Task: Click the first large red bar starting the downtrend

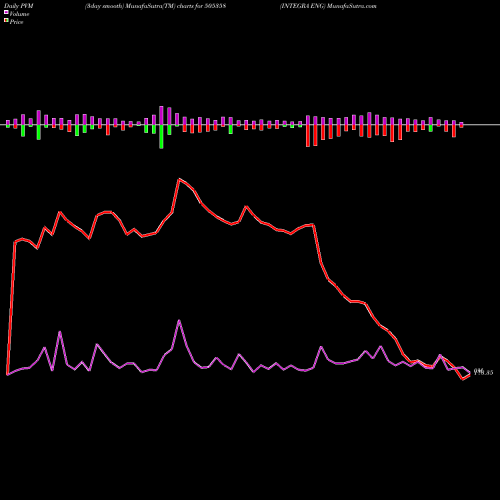Action: (x=308, y=136)
